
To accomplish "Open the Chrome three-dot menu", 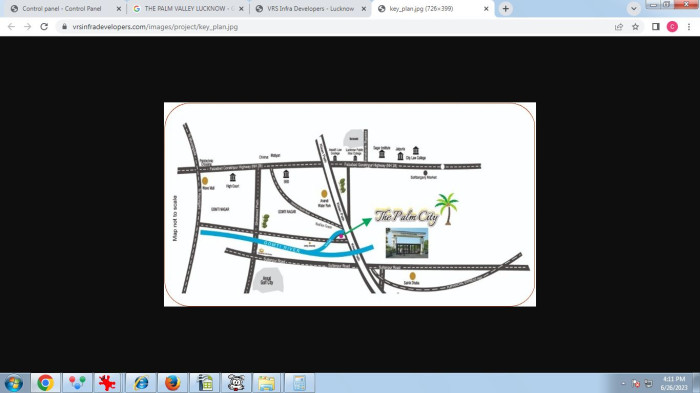I will coord(689,27).
